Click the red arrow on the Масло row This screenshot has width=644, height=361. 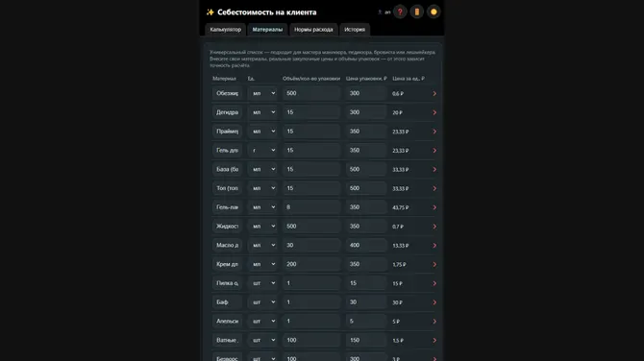point(434,246)
